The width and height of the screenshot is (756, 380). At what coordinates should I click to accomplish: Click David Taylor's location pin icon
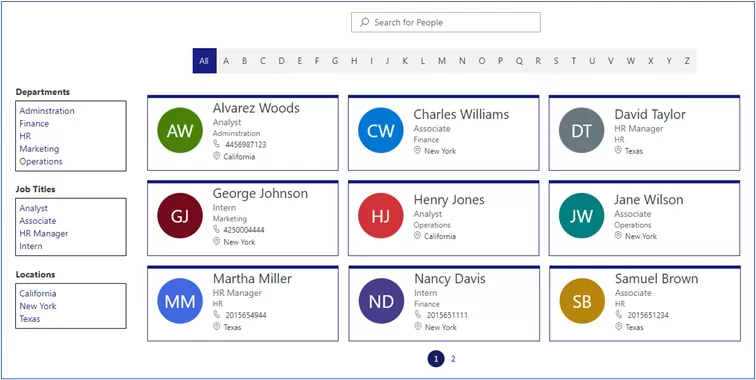(x=618, y=150)
